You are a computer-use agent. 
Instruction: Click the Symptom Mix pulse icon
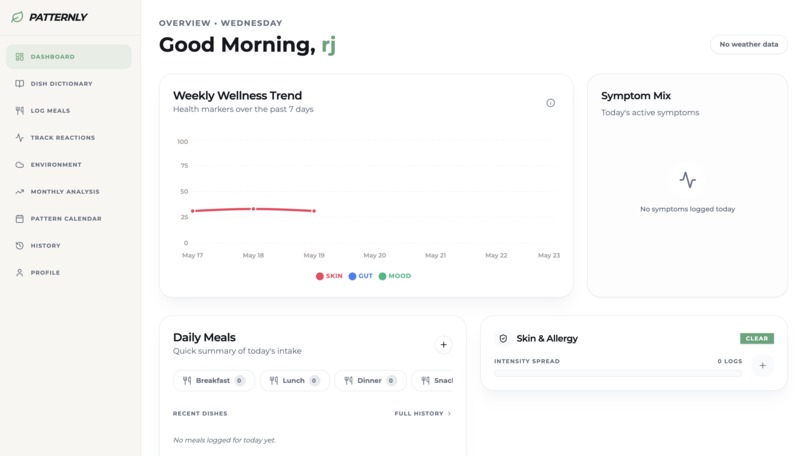click(x=687, y=179)
